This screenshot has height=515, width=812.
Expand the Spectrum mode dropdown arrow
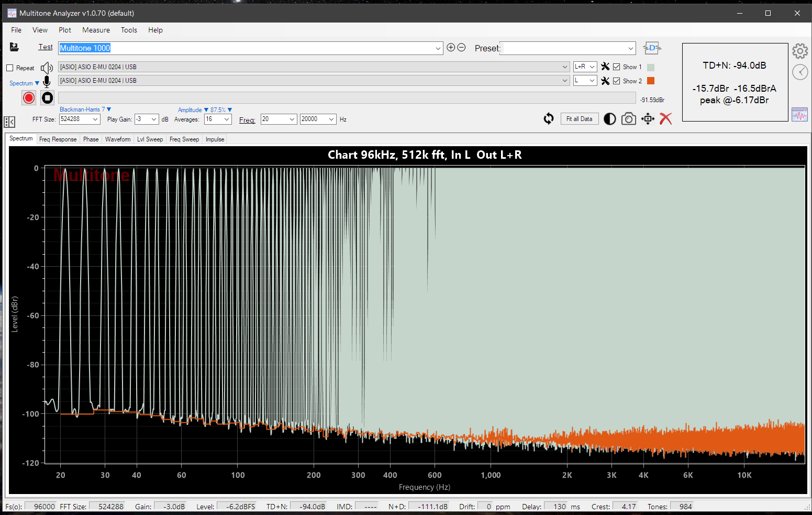click(x=37, y=83)
